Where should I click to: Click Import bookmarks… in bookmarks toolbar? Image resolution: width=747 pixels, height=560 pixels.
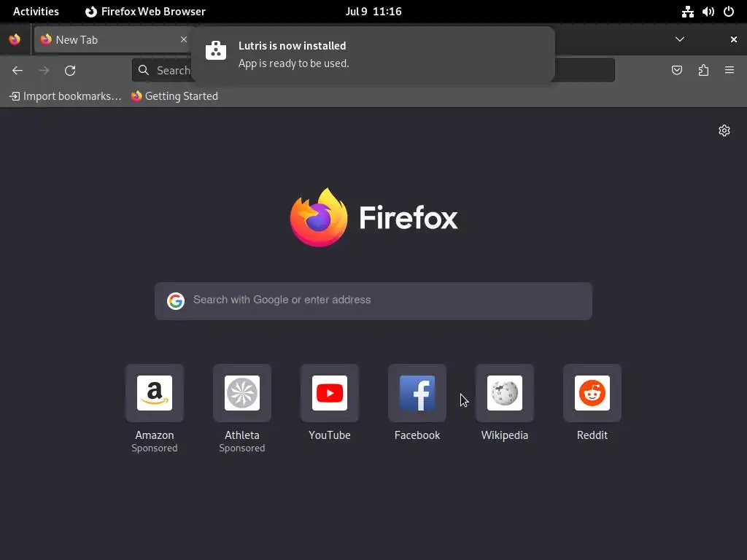(x=65, y=96)
